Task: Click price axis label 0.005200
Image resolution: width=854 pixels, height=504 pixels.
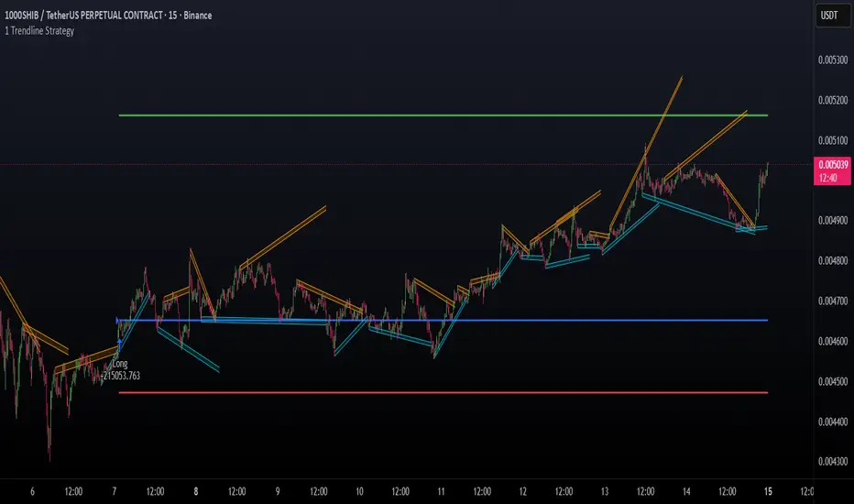Action: [833, 100]
